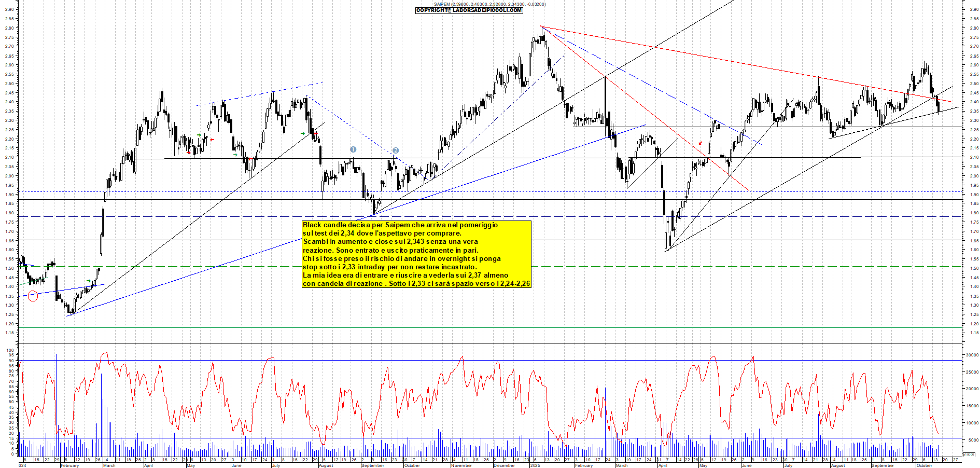980x468 pixels.
Task: Click the 100 label on oscillator axis
Action: click(10, 350)
